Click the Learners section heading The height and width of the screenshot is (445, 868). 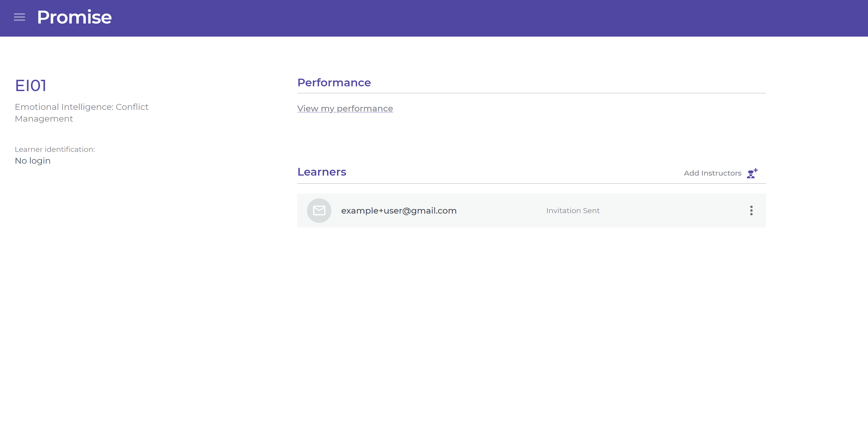tap(321, 172)
